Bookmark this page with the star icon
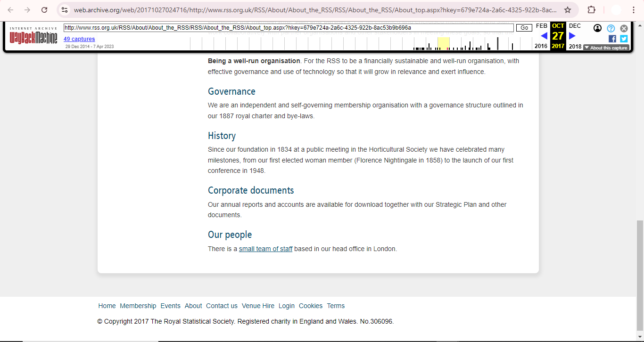The height and width of the screenshot is (342, 644). pos(568,10)
